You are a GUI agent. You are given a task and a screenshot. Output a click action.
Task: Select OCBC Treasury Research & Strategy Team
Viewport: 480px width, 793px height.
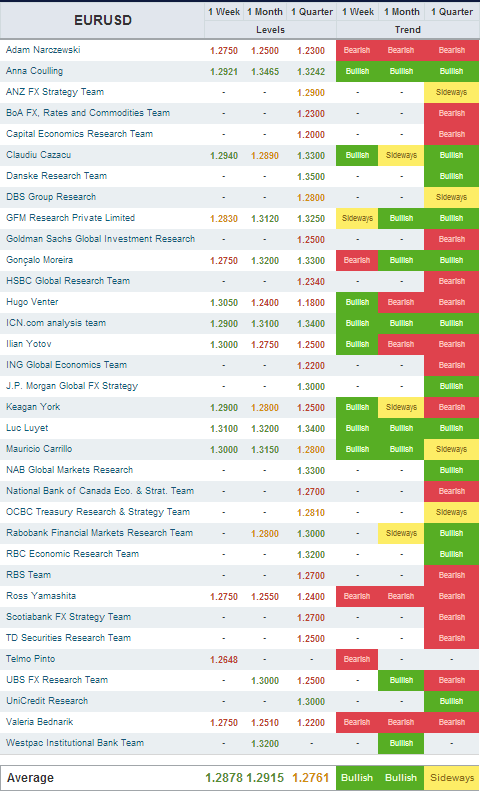pos(98,512)
